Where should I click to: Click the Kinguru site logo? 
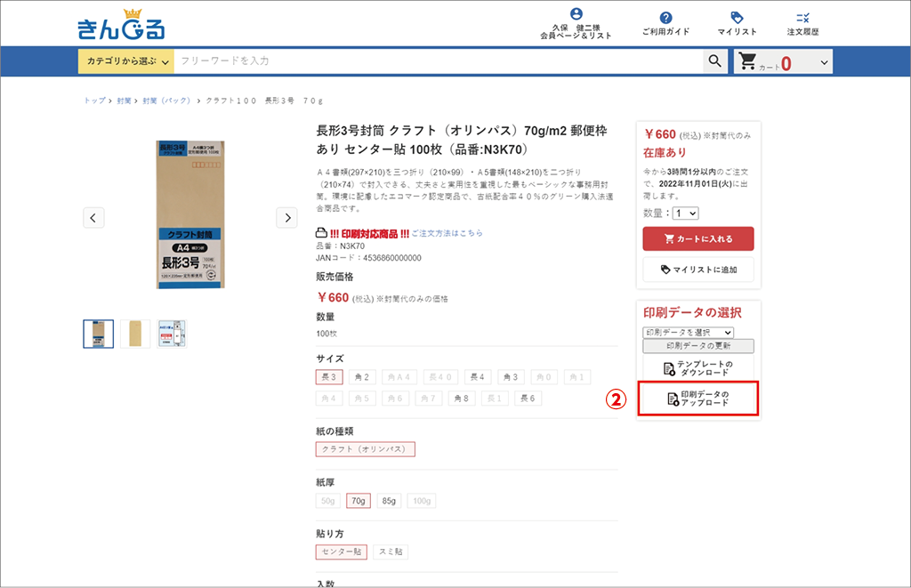pyautogui.click(x=121, y=25)
